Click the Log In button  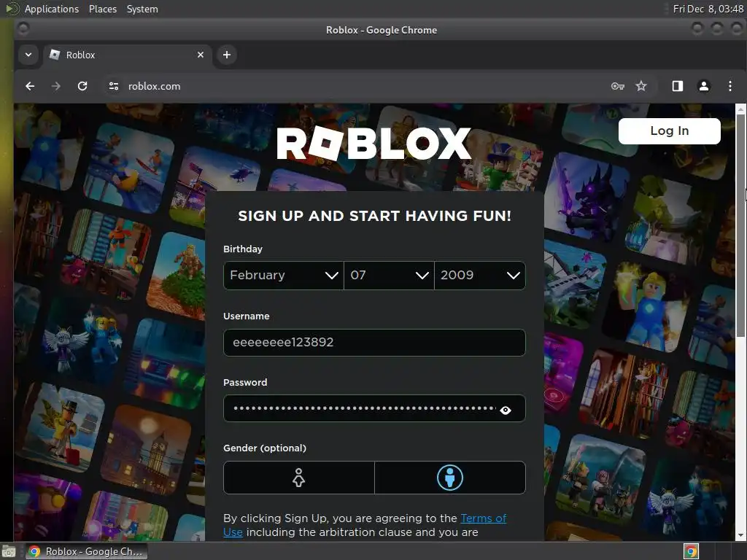click(670, 131)
